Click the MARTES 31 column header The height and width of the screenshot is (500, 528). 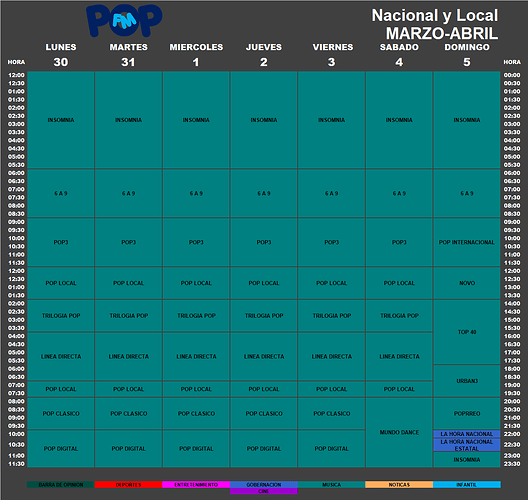point(128,55)
